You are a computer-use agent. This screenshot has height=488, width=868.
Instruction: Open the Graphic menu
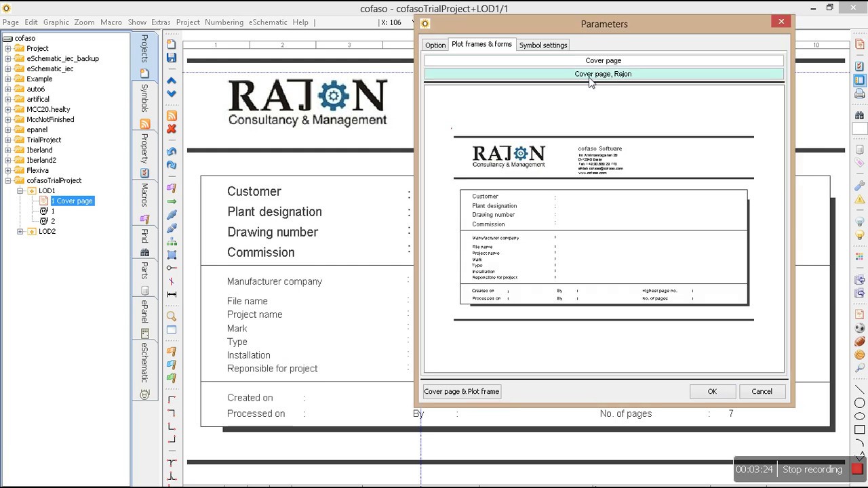56,22
